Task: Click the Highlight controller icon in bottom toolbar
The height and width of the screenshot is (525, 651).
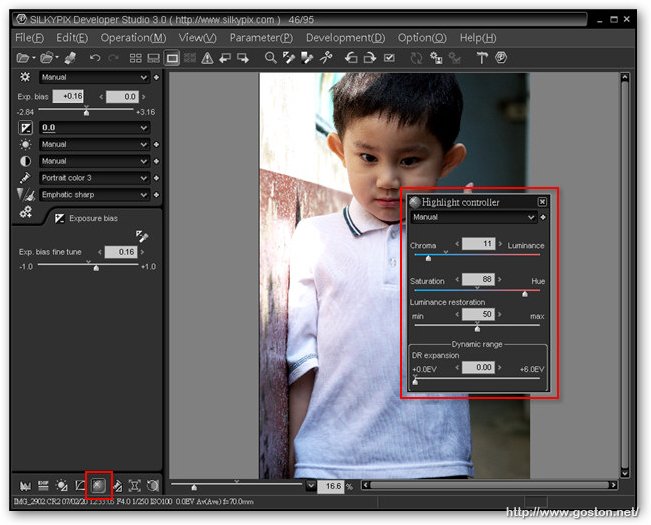Action: pyautogui.click(x=99, y=485)
